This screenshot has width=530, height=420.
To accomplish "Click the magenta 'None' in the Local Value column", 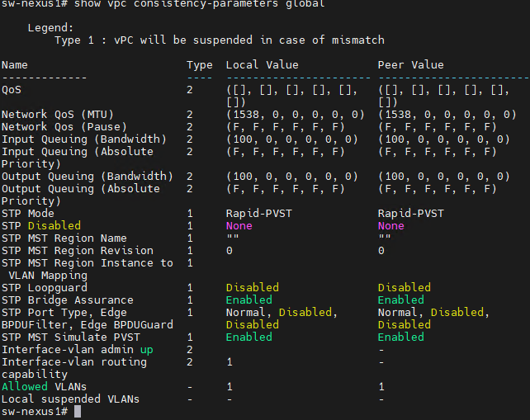I will 239,225.
